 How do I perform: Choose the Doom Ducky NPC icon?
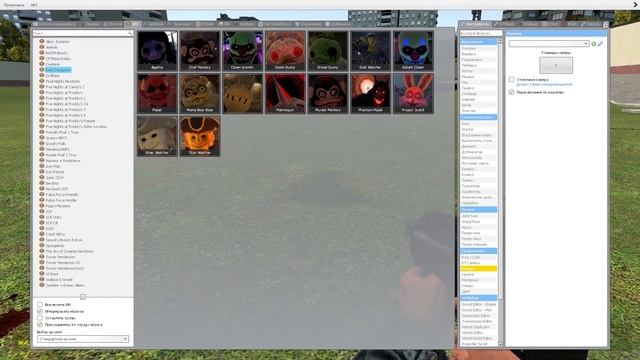(x=285, y=51)
